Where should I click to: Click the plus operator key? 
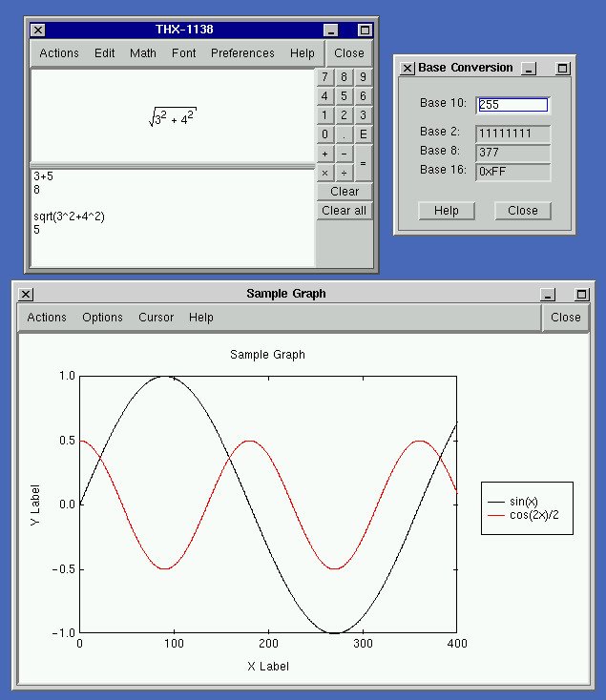tap(325, 154)
